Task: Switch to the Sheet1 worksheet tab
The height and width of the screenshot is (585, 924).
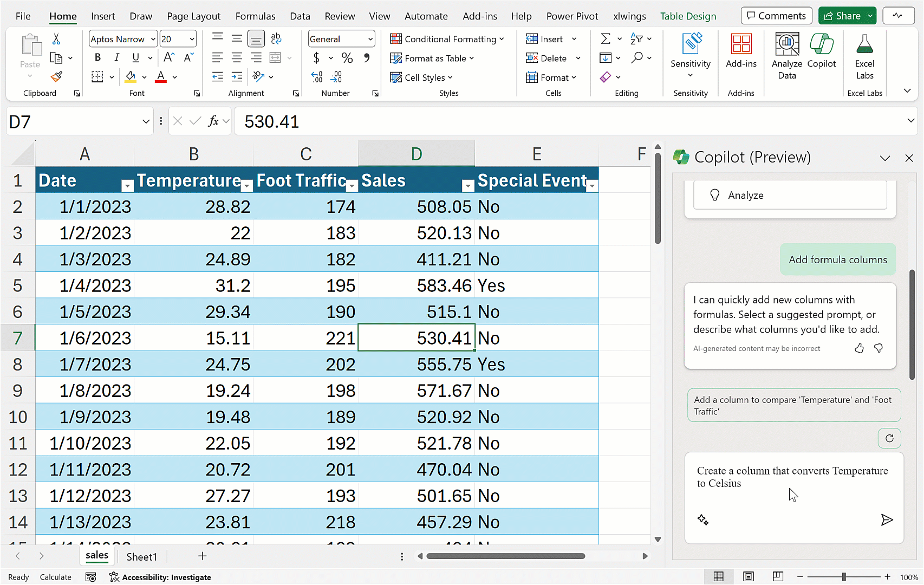Action: 141,557
